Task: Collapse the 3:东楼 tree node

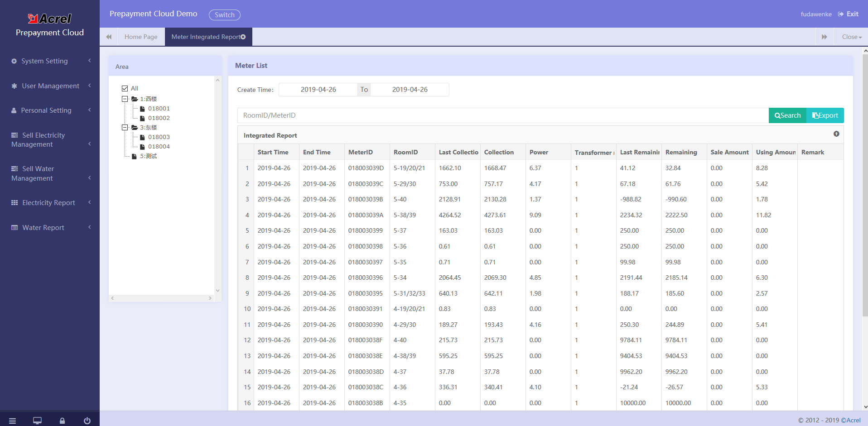Action: click(x=125, y=128)
